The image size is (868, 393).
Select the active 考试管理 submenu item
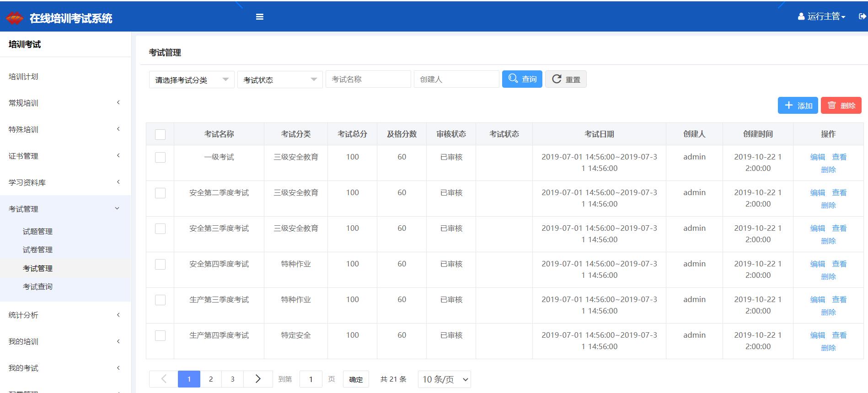click(x=38, y=268)
